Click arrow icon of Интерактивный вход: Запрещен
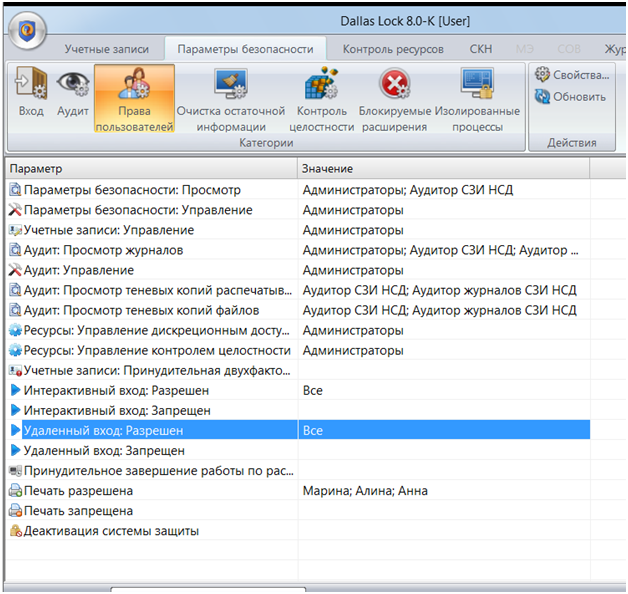Viewport: 628px width, 594px height. (15, 410)
